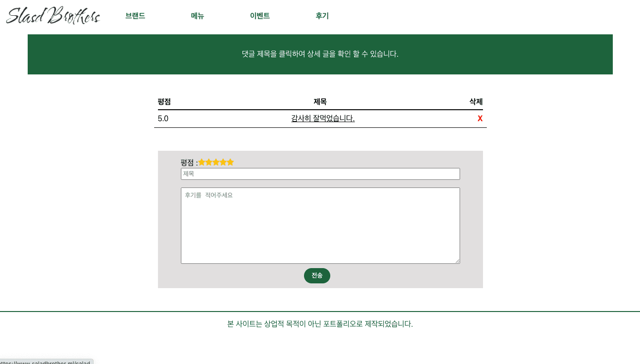Image resolution: width=640 pixels, height=364 pixels.
Task: Toggle the first star to lower rating
Action: (201, 162)
